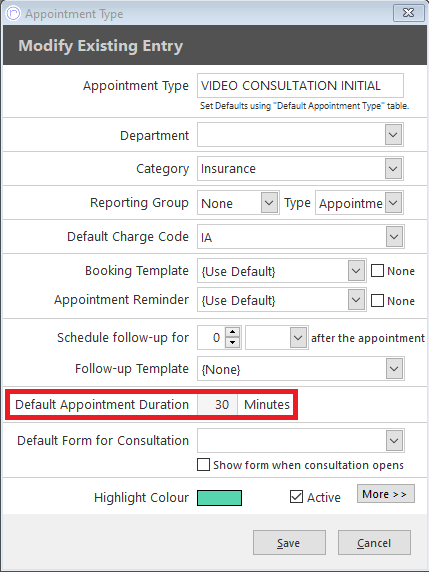Click the More >> button
Image resolution: width=429 pixels, height=572 pixels.
[x=386, y=494]
